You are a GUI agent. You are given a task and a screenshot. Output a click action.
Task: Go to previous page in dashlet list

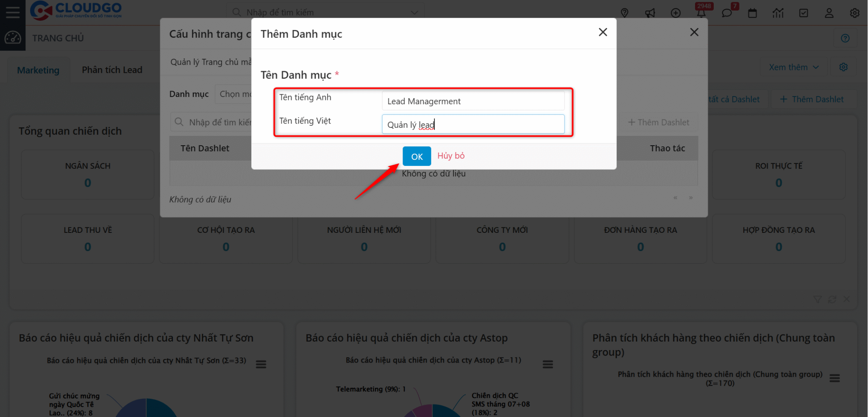click(x=675, y=198)
